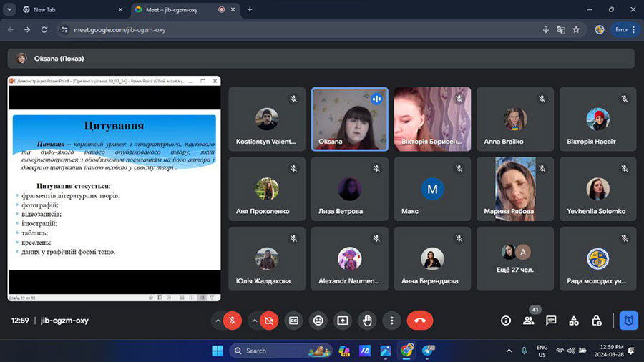The image size is (644, 362).
Task: Click the Анна Берендяєва tile
Action: 432,258
